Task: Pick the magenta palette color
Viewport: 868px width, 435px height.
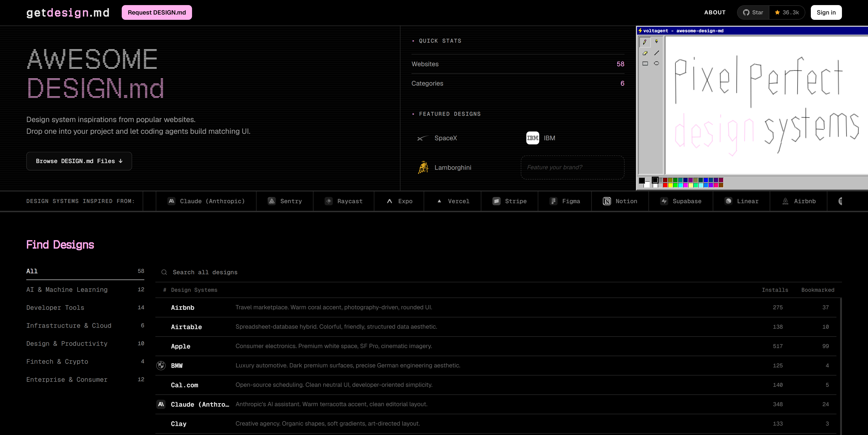Action: coord(685,185)
